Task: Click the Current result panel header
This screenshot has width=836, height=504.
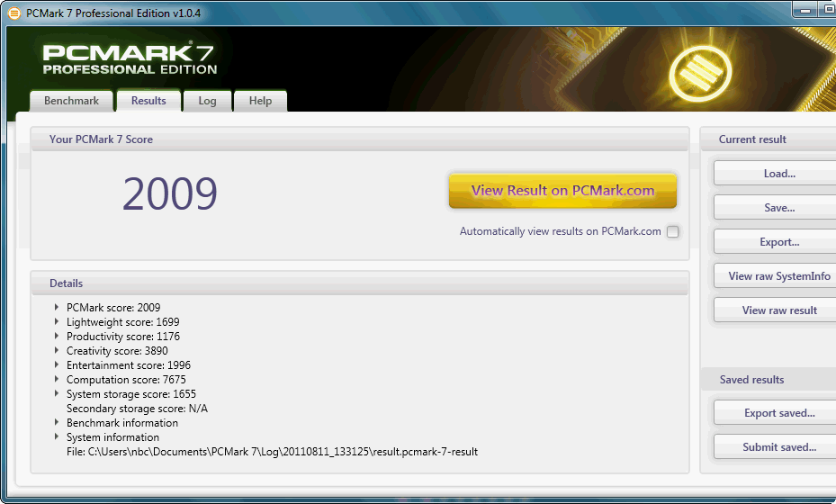Action: click(769, 139)
